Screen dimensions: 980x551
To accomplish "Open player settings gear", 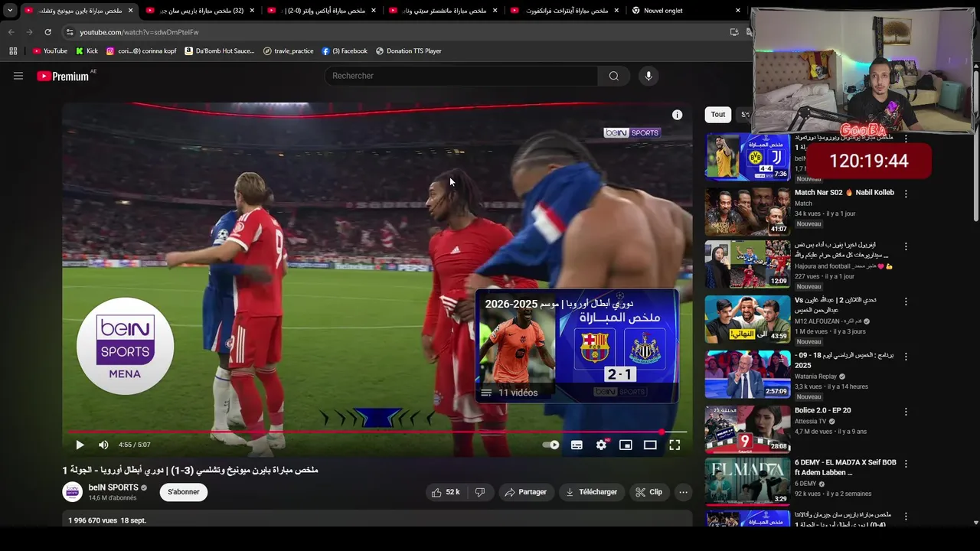I will tap(602, 445).
